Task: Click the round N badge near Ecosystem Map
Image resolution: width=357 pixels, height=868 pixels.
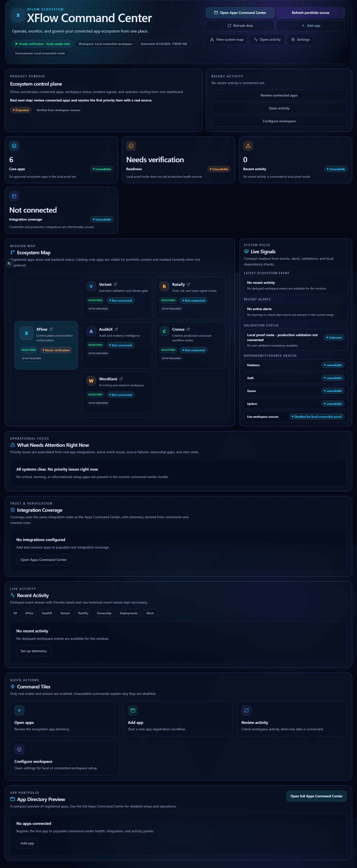Action: [x=9, y=263]
